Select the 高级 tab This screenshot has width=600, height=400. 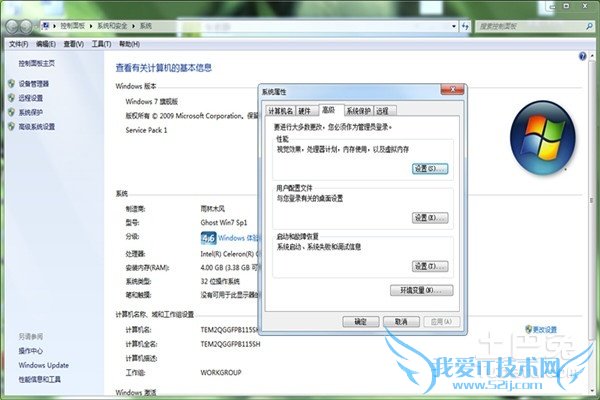(329, 110)
